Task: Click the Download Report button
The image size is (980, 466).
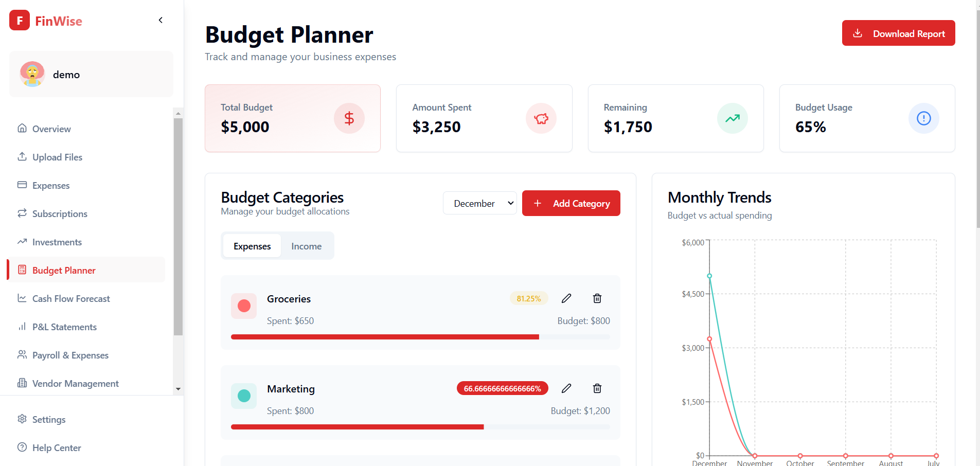Action: pyautogui.click(x=898, y=33)
